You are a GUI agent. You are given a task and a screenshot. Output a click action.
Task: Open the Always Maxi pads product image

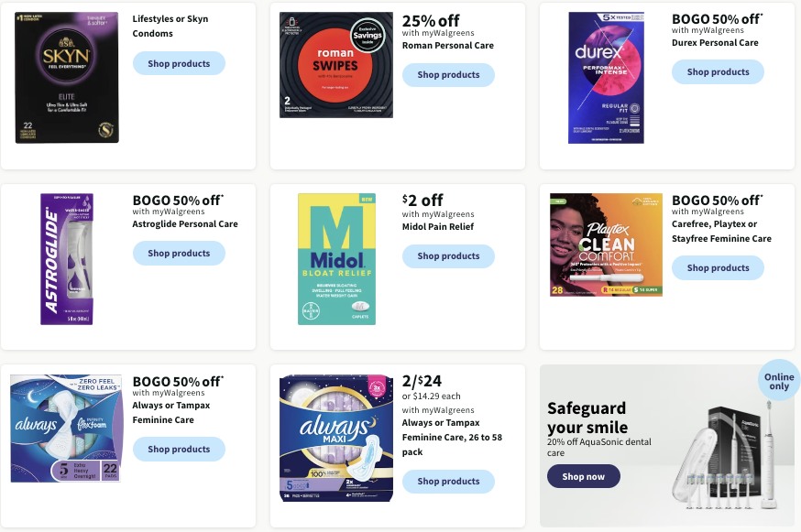[x=335, y=438]
